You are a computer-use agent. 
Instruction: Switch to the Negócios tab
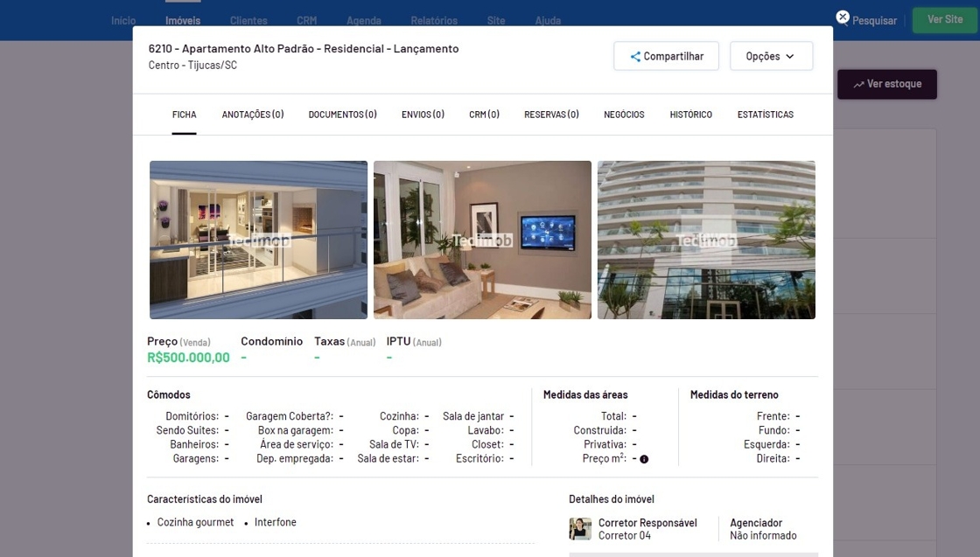(624, 115)
